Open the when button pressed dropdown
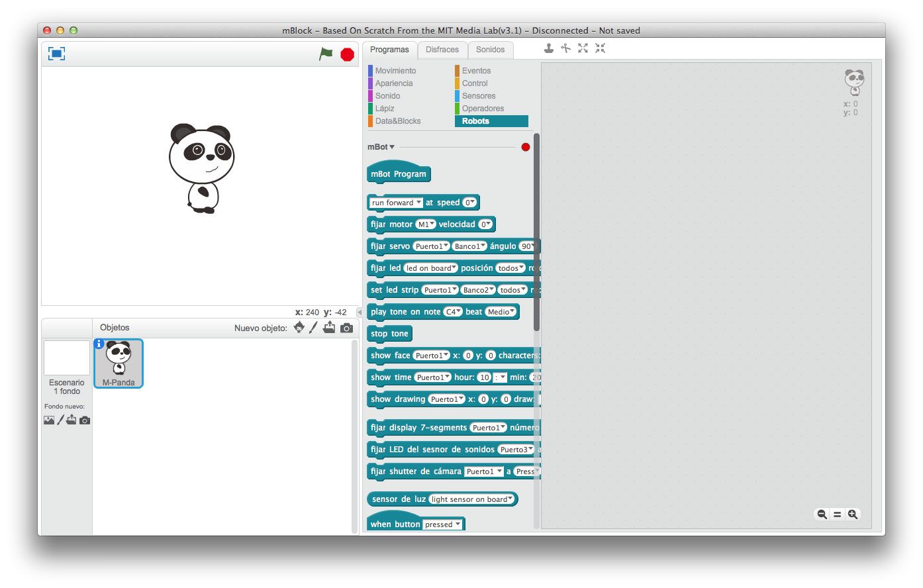Image resolution: width=923 pixels, height=588 pixels. [442, 524]
